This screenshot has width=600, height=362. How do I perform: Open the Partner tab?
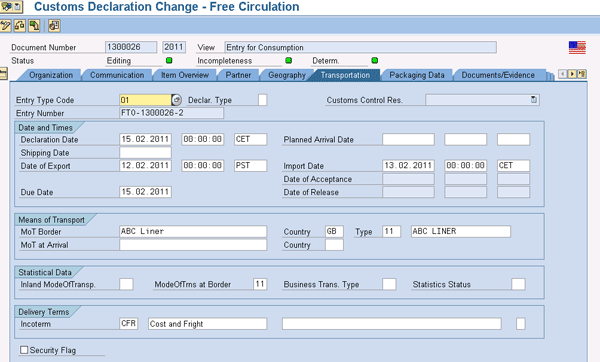tap(238, 75)
